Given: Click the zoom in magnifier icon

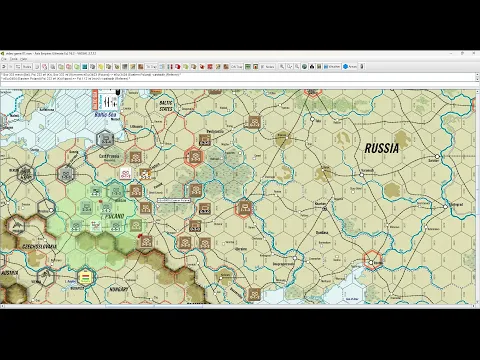Looking at the screenshot, I should point(282,67).
